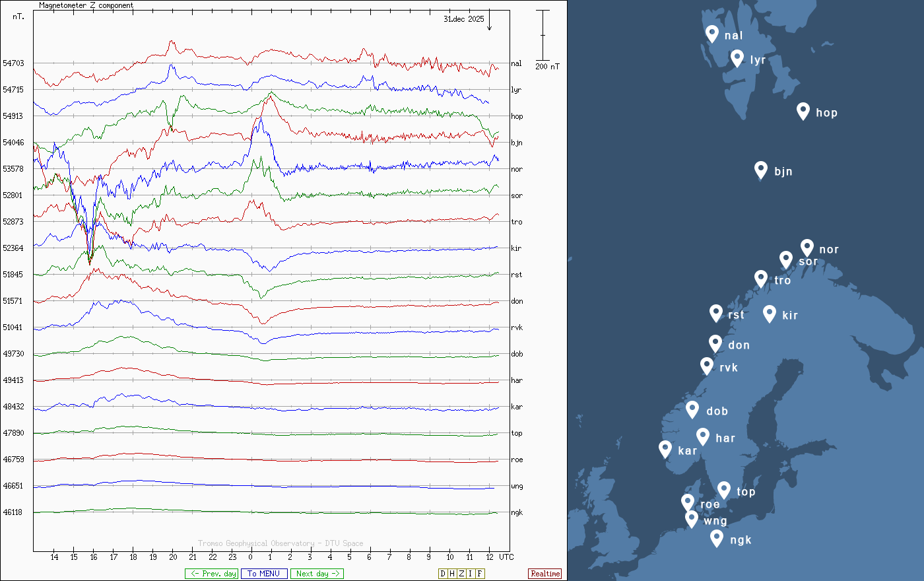
Task: Click the dob station pin
Action: 692,409
